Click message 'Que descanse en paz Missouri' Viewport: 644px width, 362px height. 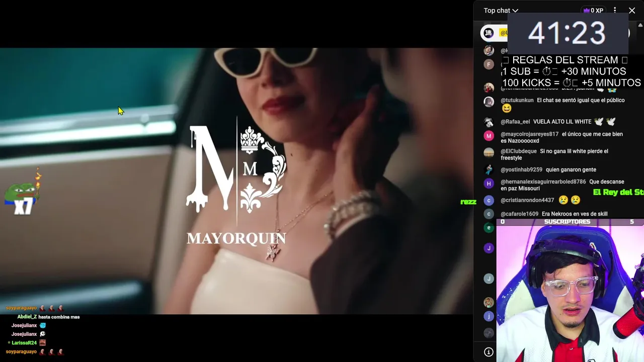(x=562, y=185)
